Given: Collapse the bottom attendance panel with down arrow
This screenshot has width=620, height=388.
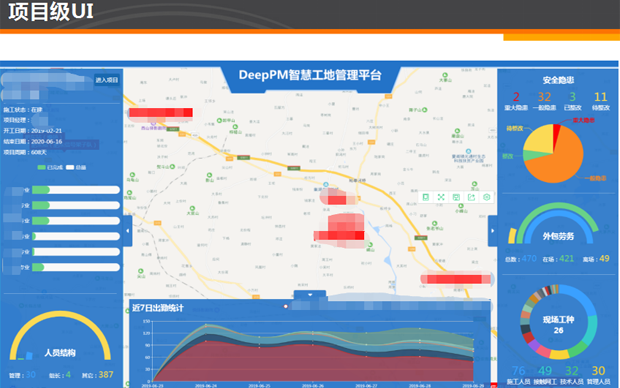Looking at the screenshot, I should coord(310,295).
